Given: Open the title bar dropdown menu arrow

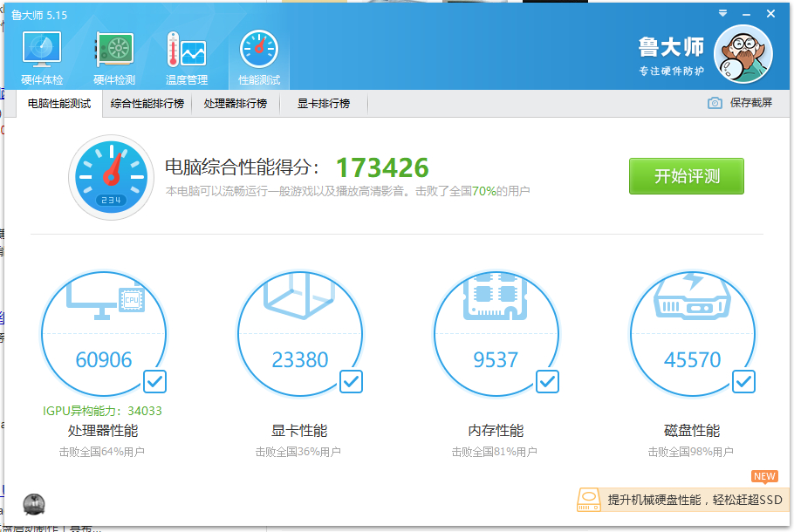Looking at the screenshot, I should pos(723,14).
